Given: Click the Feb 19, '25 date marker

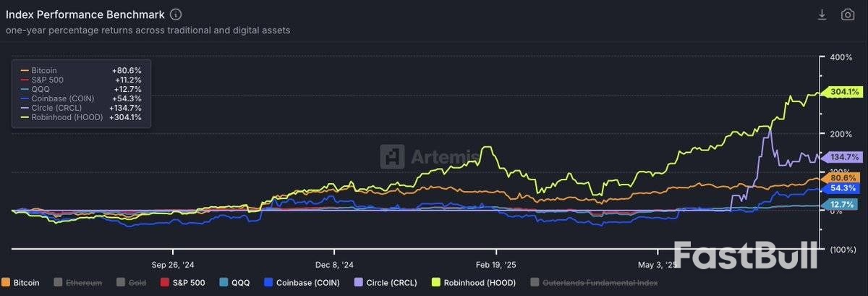Looking at the screenshot, I should pyautogui.click(x=496, y=264).
